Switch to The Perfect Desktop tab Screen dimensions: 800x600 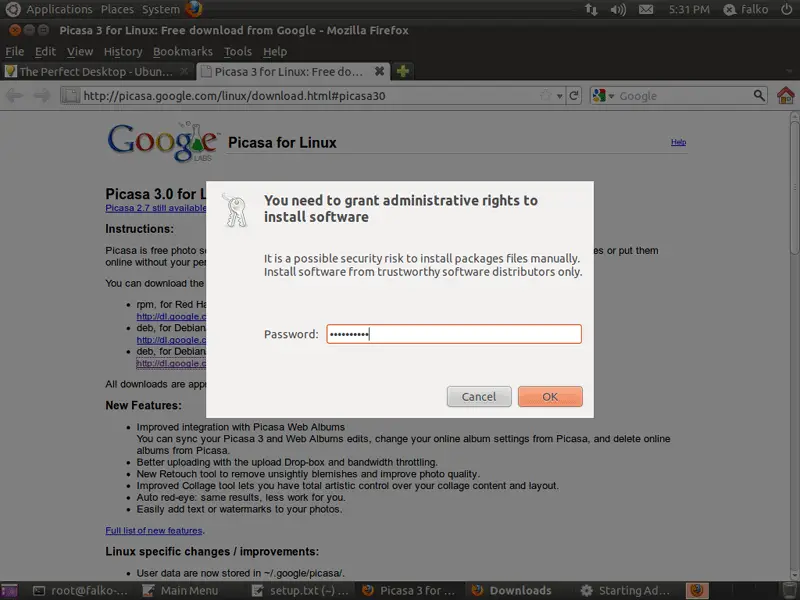97,71
